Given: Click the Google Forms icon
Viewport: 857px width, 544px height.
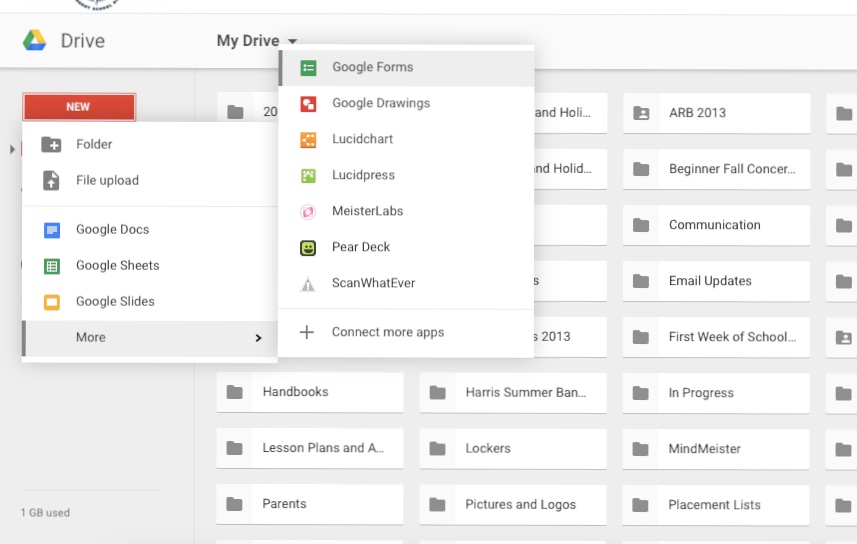Looking at the screenshot, I should (x=308, y=68).
